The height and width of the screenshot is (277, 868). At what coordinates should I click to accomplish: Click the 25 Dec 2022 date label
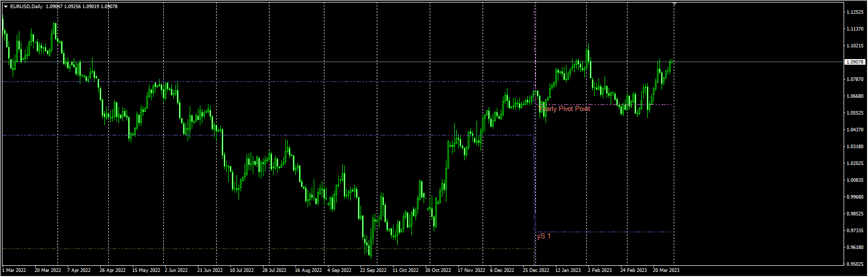point(536,270)
